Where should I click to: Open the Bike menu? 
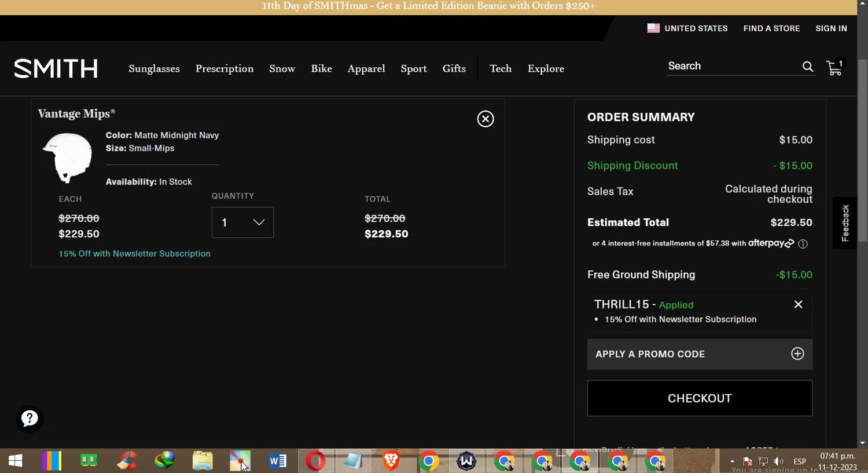tap(321, 68)
